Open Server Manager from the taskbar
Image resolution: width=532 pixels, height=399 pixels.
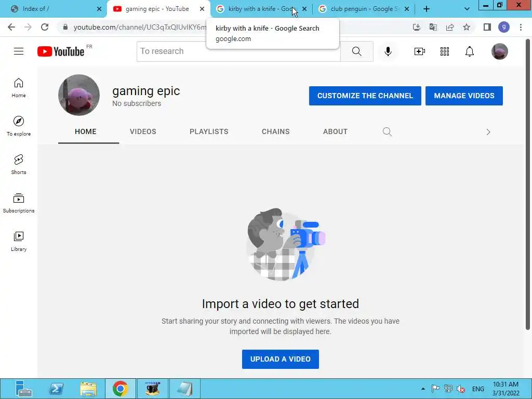tap(23, 389)
